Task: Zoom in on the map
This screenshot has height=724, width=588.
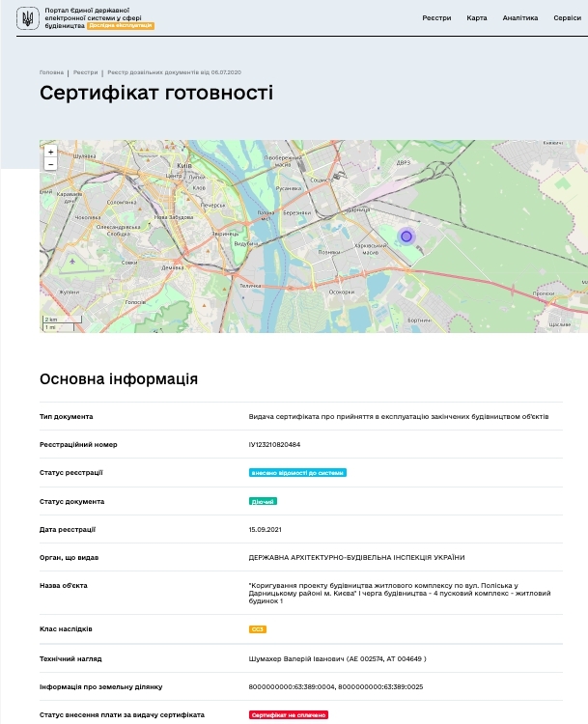Action: (x=51, y=152)
